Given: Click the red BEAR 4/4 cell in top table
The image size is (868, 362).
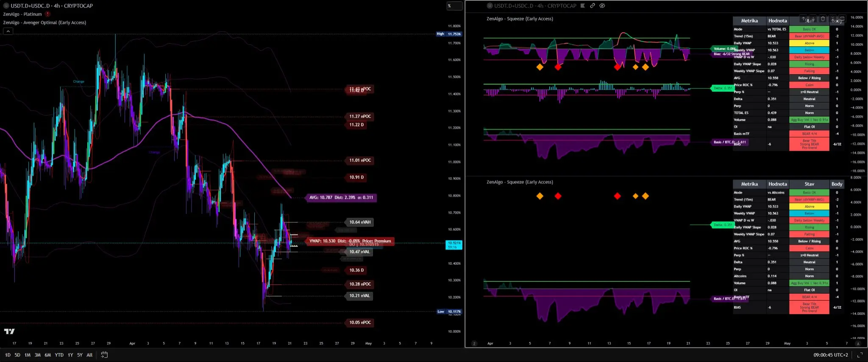Looking at the screenshot, I should pyautogui.click(x=809, y=134).
